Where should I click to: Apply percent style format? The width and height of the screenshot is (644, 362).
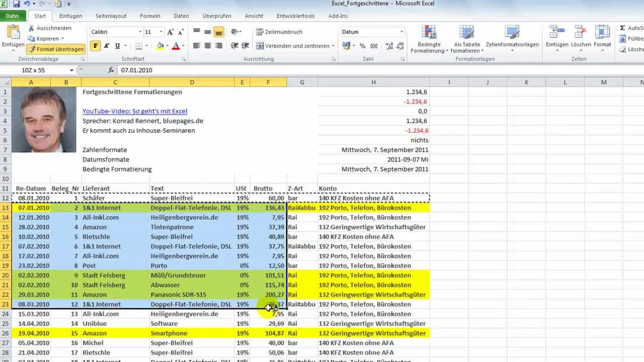pyautogui.click(x=362, y=46)
